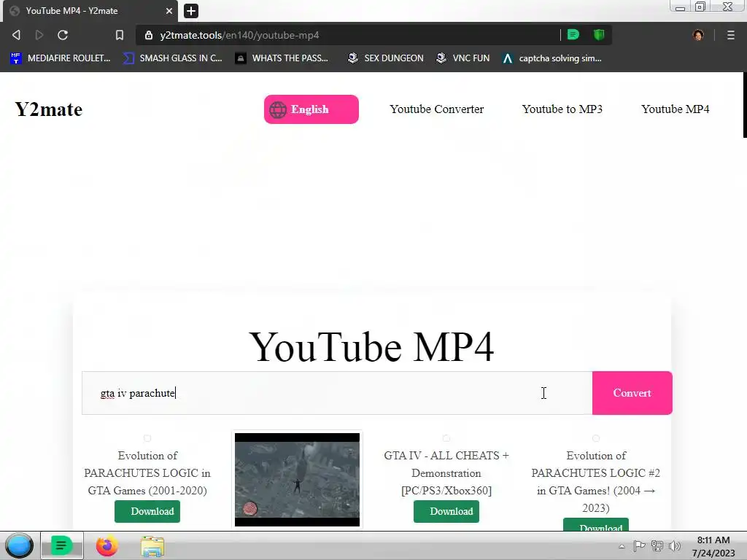
Task: Open the Action Center flag icon
Action: click(639, 546)
